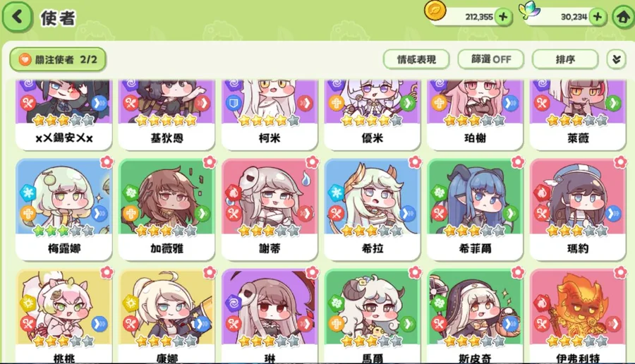The height and width of the screenshot is (364, 635).
Task: Toggle favorite flower on 瑪約 card
Action: pyautogui.click(x=620, y=162)
